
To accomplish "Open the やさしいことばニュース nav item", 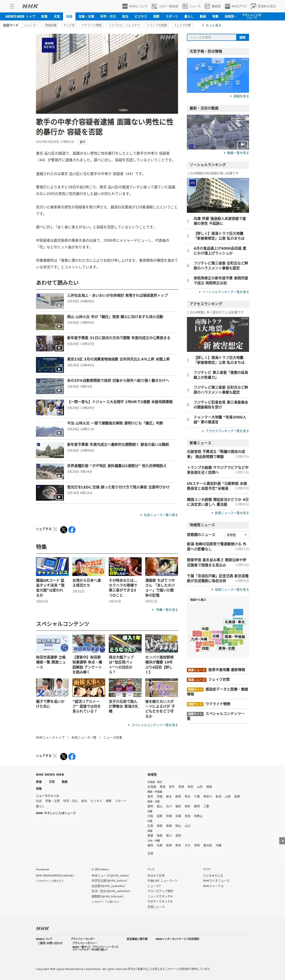I will [251, 16].
